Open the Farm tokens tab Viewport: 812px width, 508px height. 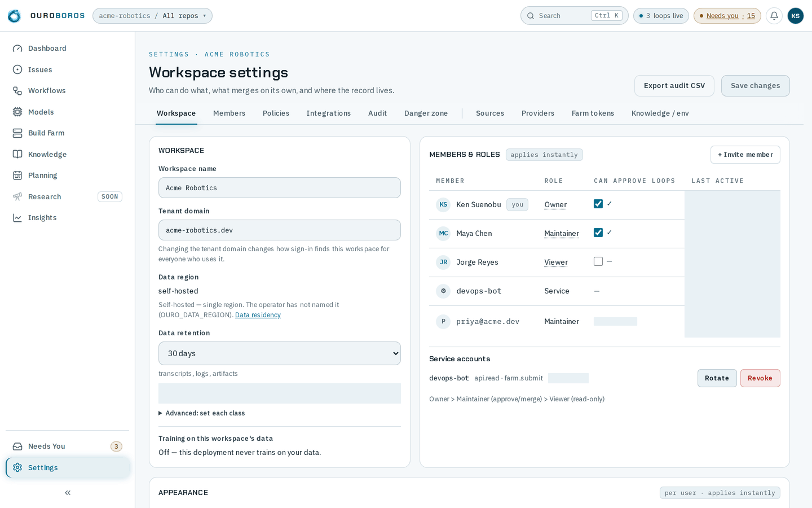point(593,113)
